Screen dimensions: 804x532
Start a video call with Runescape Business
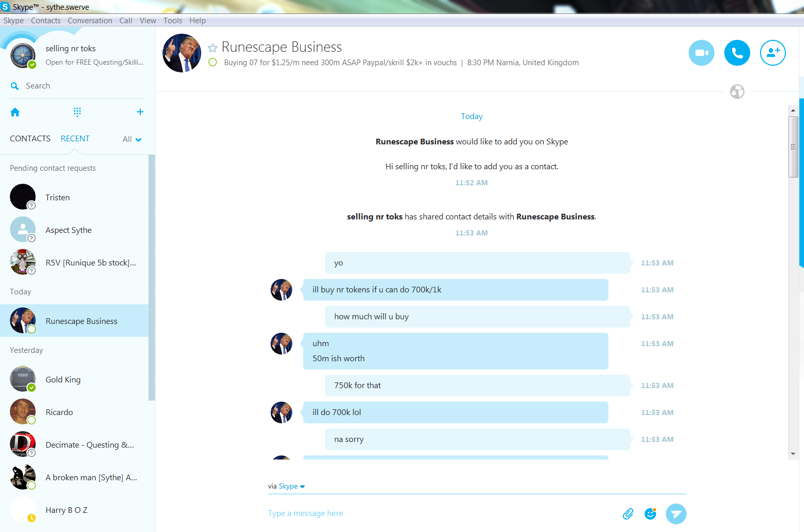tap(702, 53)
